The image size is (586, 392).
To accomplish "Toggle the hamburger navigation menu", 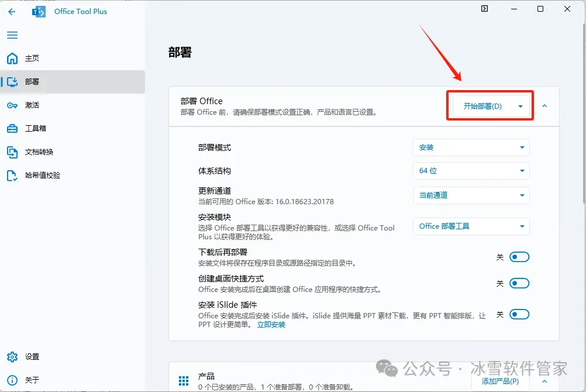I will (12, 35).
